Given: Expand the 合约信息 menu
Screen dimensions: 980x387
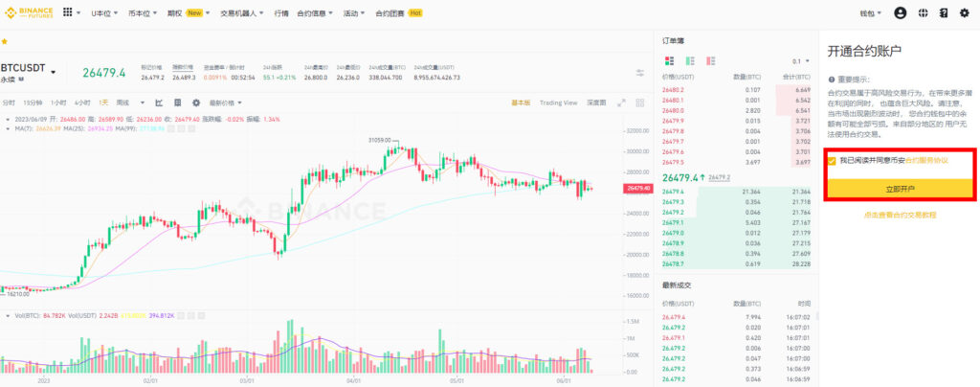Looking at the screenshot, I should point(315,13).
